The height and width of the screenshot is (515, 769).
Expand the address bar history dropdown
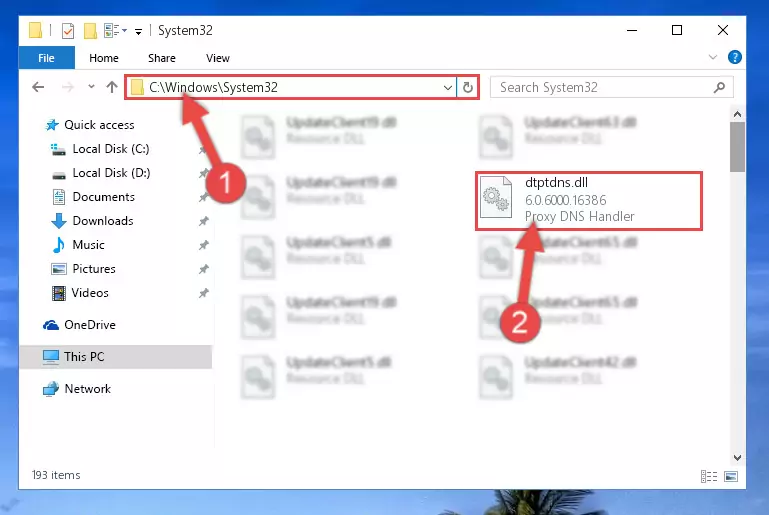click(x=447, y=88)
